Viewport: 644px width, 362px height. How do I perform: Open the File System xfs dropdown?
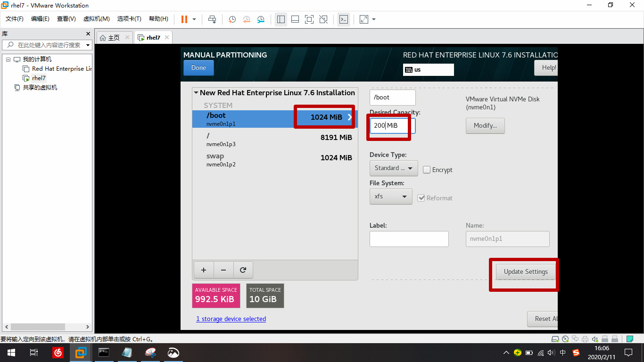[x=391, y=197]
